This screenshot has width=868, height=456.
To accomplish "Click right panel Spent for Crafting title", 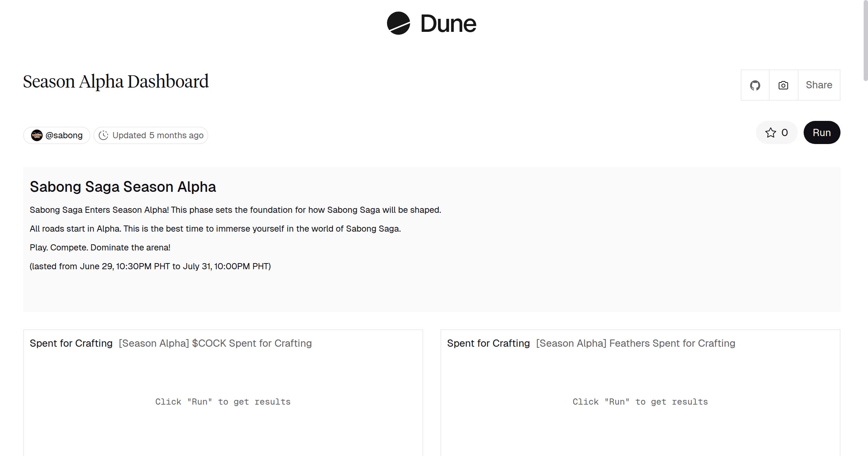I will [488, 343].
